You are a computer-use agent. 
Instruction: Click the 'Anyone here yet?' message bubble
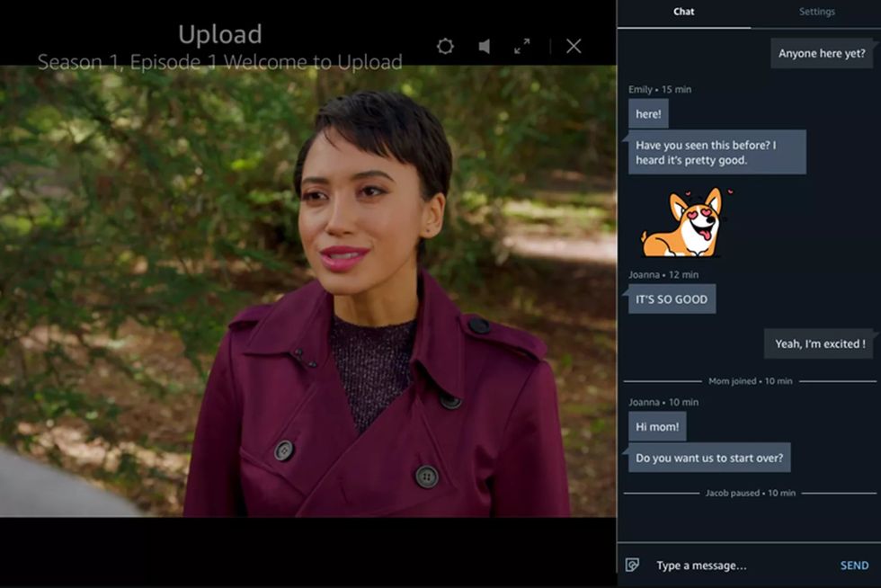(822, 53)
